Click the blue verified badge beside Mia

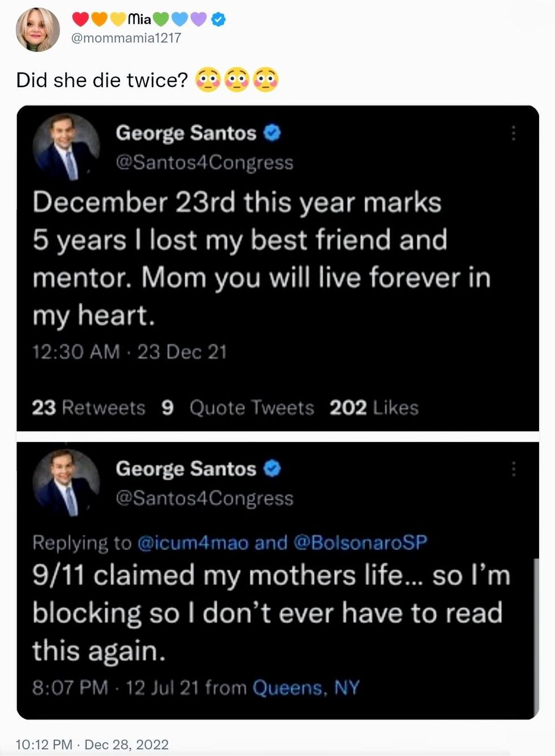[x=219, y=20]
